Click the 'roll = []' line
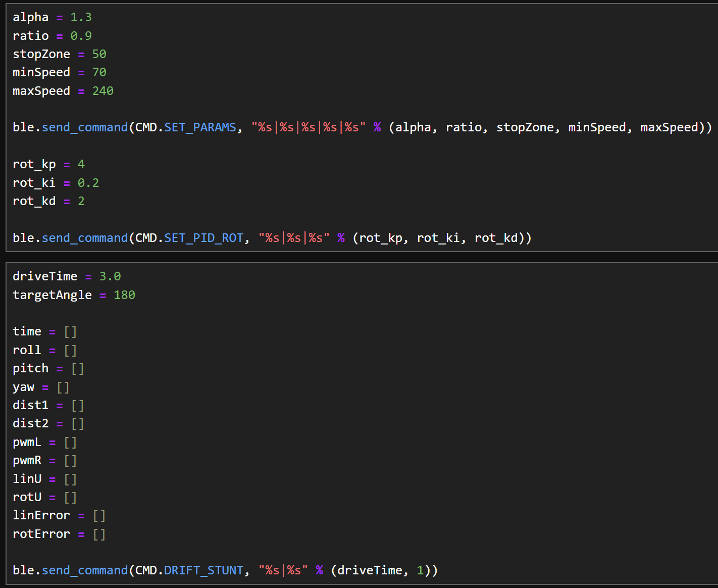This screenshot has width=718, height=588. pos(45,350)
